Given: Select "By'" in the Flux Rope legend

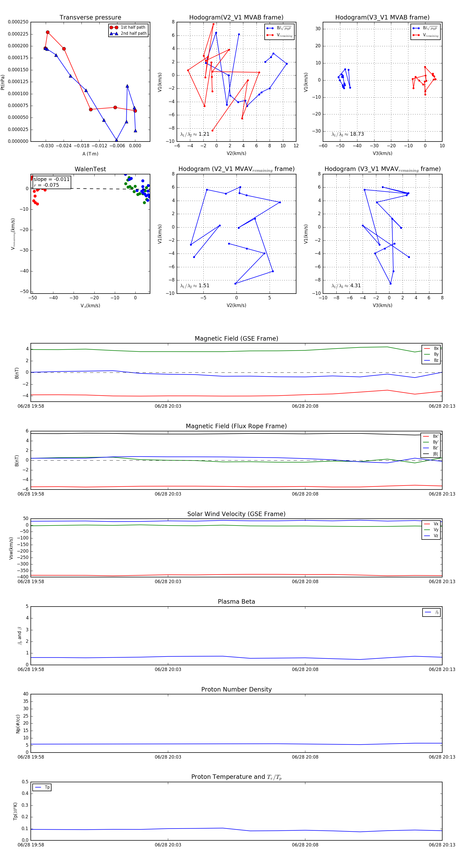Looking at the screenshot, I should [431, 442].
